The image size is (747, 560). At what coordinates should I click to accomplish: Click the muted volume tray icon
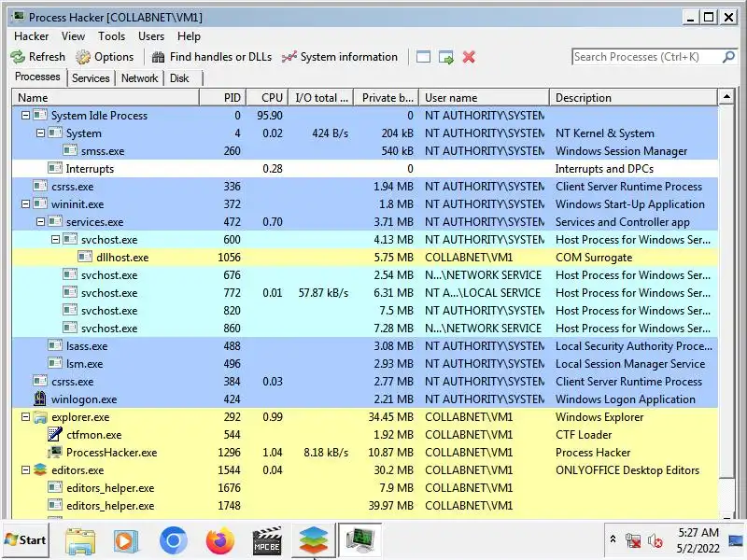(655, 541)
